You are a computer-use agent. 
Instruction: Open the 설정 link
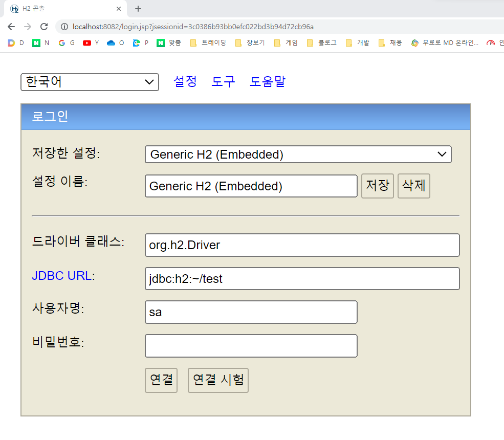tap(185, 81)
